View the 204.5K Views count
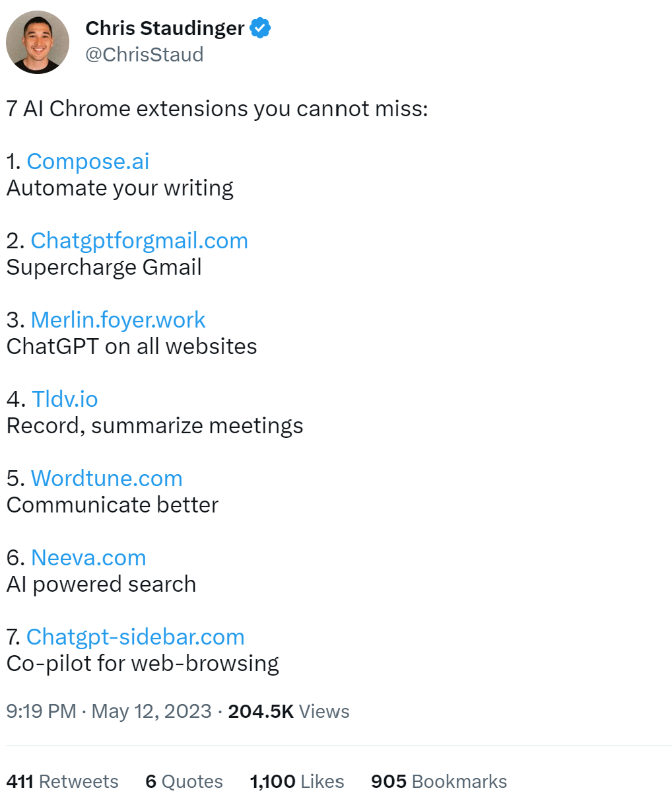 point(288,712)
